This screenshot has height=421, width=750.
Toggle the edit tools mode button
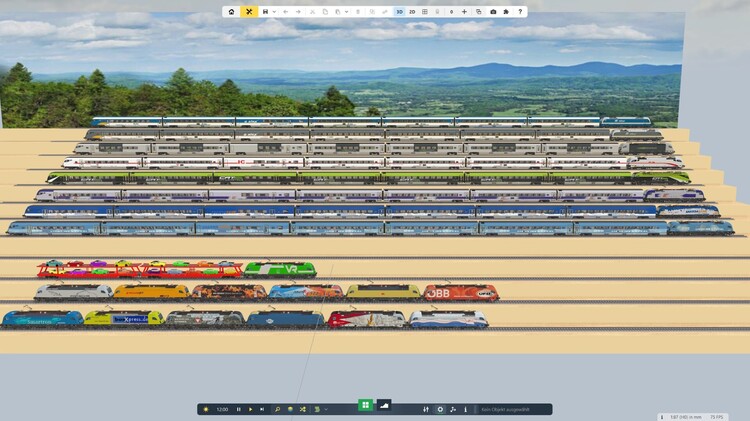pyautogui.click(x=249, y=11)
